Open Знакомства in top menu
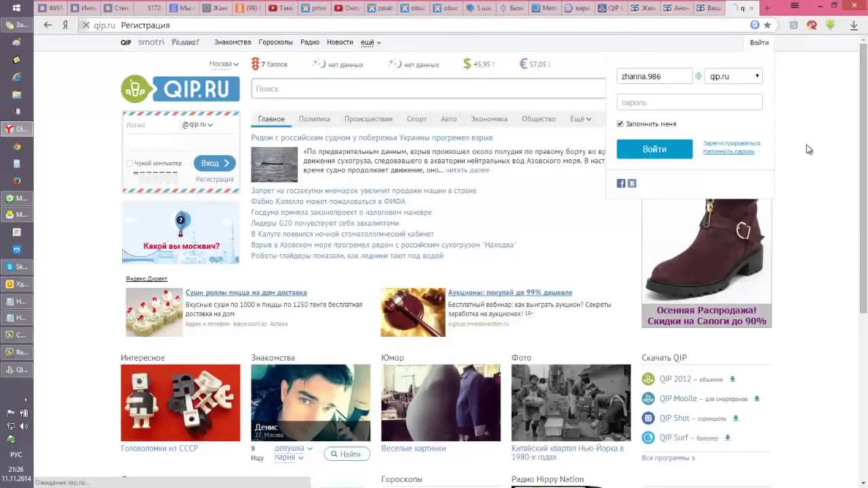This screenshot has height=488, width=868. (x=233, y=42)
